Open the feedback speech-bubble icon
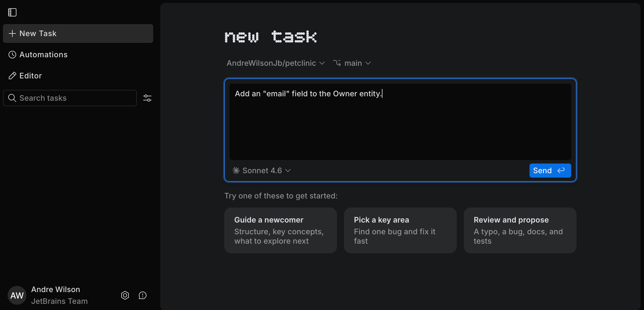This screenshot has width=644, height=310. click(143, 295)
